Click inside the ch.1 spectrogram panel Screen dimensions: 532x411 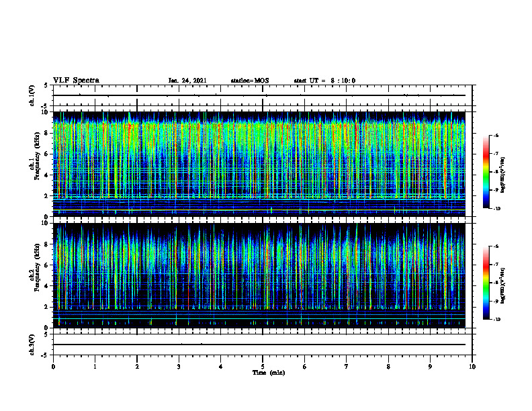point(259,164)
